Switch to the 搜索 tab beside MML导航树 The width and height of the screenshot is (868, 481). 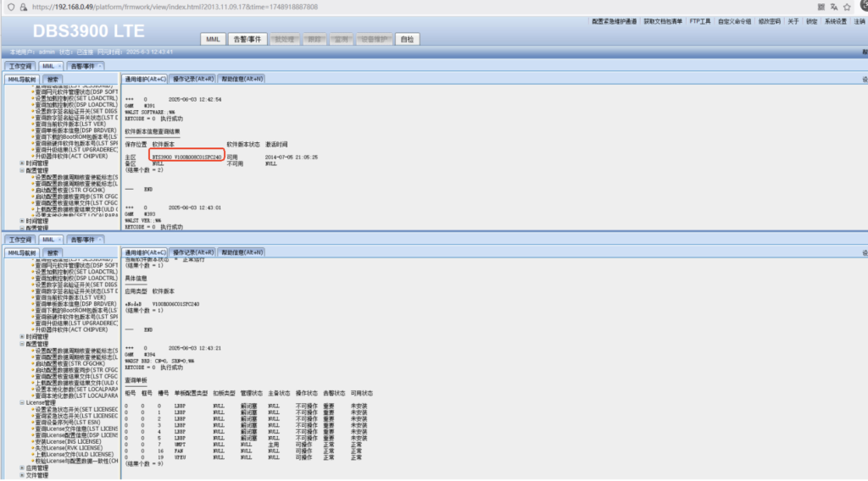(53, 79)
